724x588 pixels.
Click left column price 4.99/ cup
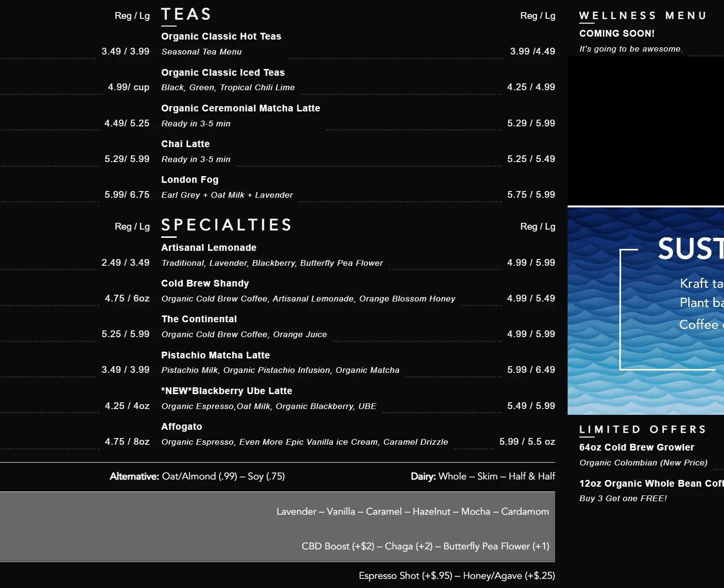click(x=129, y=87)
